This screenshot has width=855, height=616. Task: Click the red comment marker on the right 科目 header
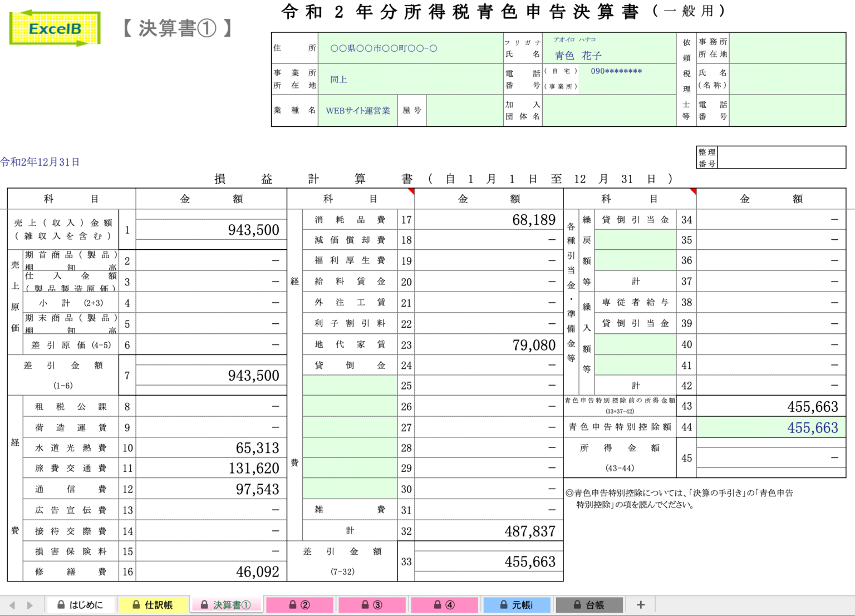pyautogui.click(x=692, y=192)
